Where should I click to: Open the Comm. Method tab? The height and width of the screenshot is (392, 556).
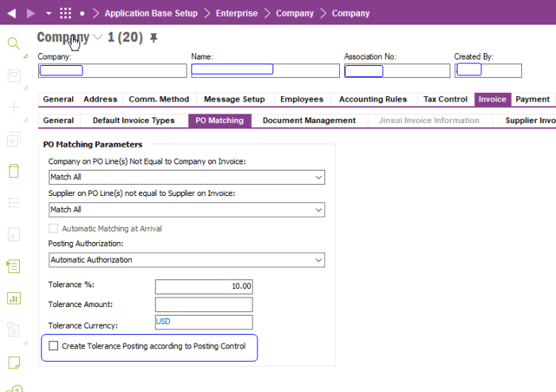pyautogui.click(x=159, y=99)
